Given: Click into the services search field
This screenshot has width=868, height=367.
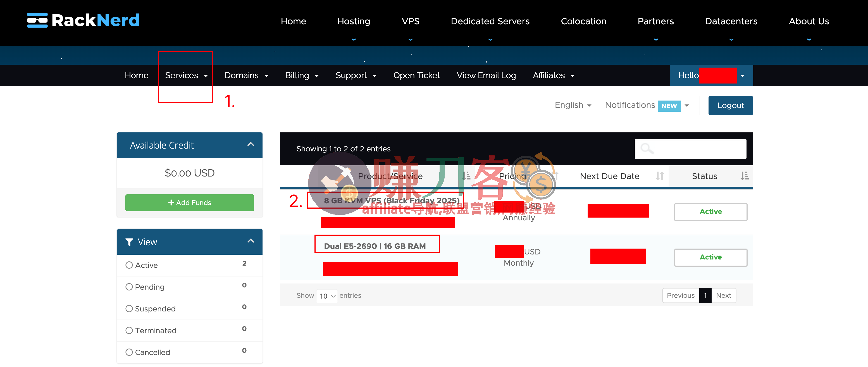Looking at the screenshot, I should pyautogui.click(x=690, y=149).
